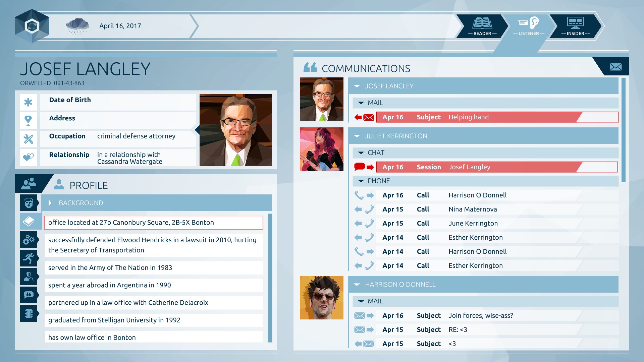Select the running figure category icon

[29, 258]
